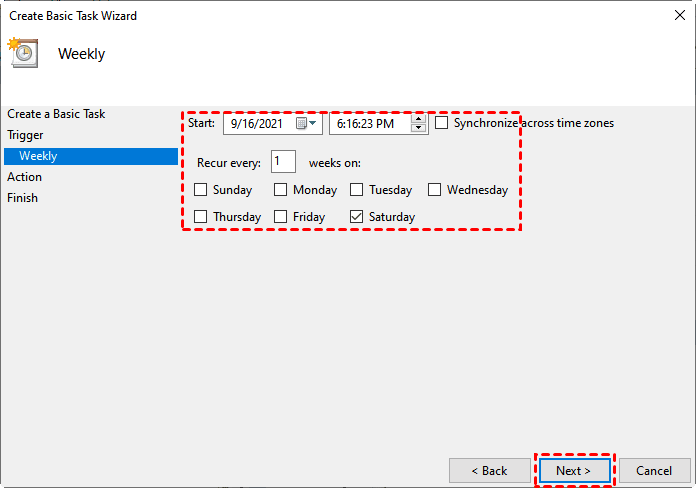Proceed with the Next > button

574,470
